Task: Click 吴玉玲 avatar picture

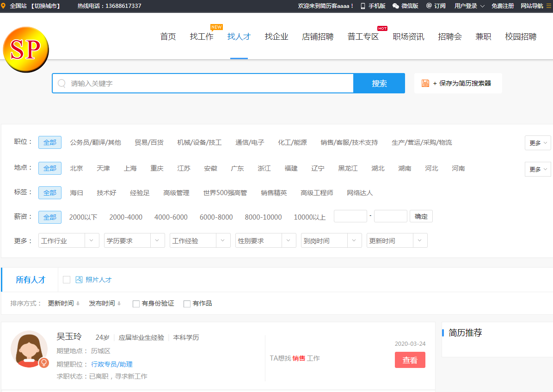Action: point(29,349)
